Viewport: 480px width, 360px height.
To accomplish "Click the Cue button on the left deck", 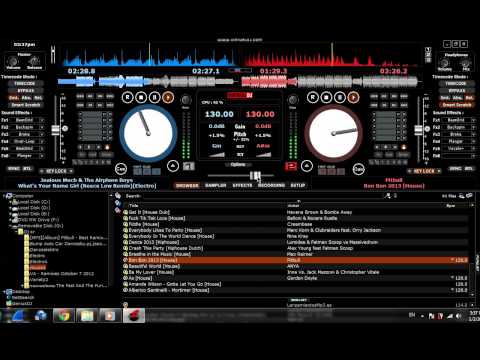I will click(x=121, y=169).
